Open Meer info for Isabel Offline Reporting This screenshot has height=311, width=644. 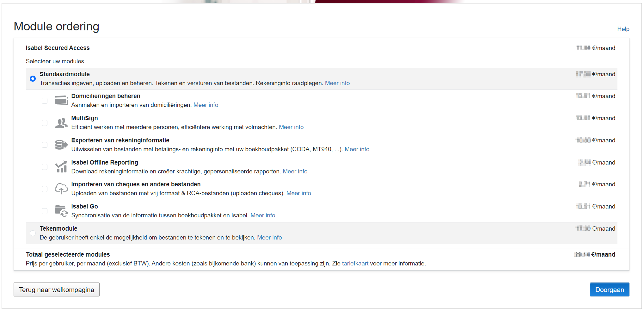click(295, 171)
